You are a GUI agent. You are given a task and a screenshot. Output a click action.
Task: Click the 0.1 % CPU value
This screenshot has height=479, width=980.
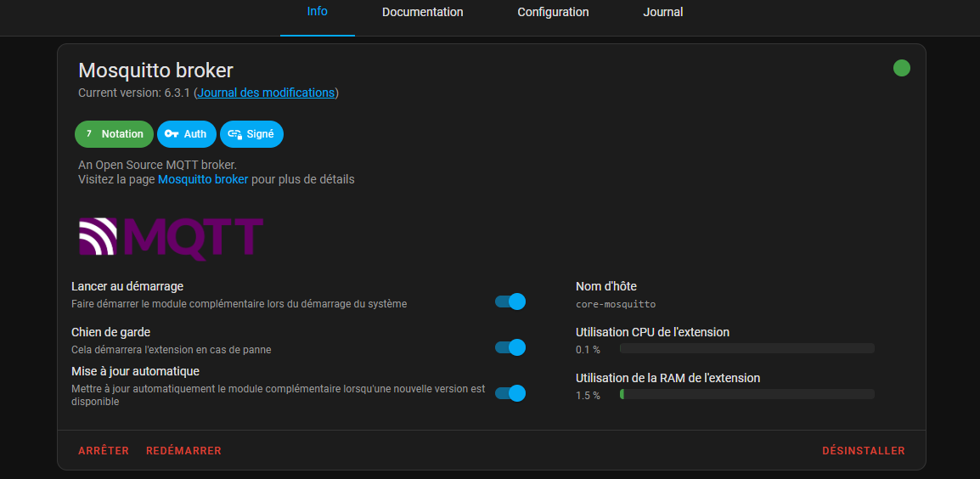[x=588, y=350]
